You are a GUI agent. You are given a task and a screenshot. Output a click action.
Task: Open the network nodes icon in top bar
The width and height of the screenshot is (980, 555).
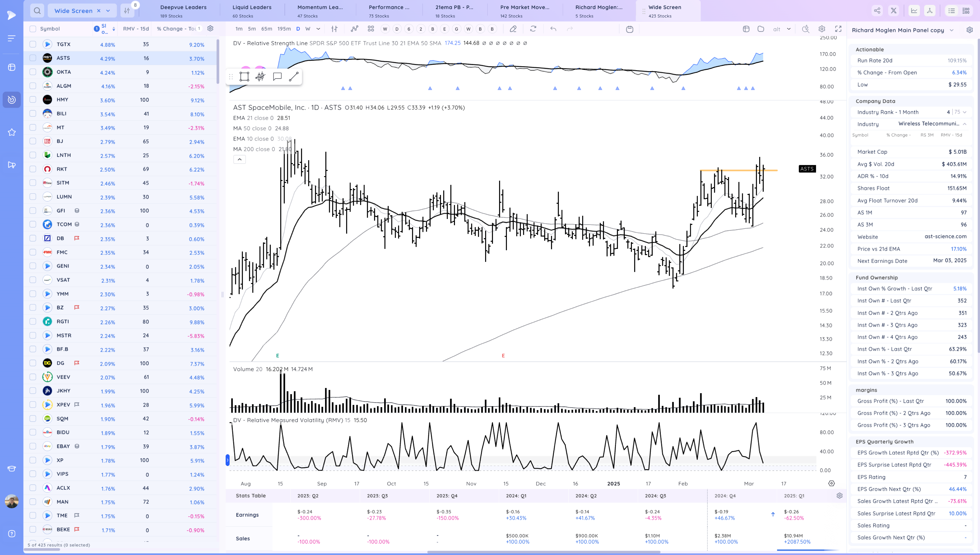pos(930,11)
